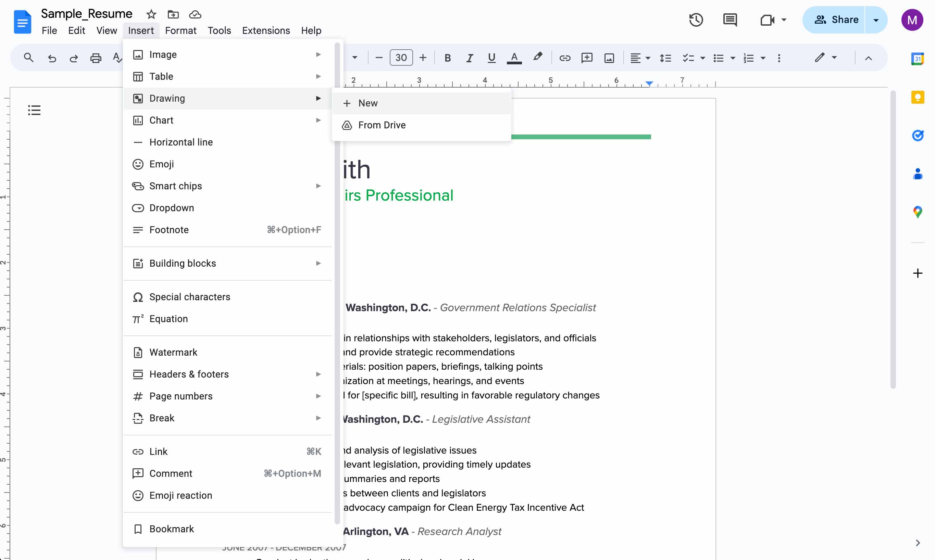Click the link insert icon
The image size is (935, 560).
pos(563,58)
